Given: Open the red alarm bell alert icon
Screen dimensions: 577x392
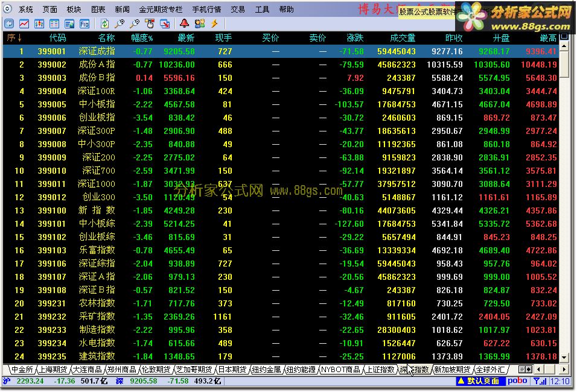Looking at the screenshot, I should [x=184, y=24].
